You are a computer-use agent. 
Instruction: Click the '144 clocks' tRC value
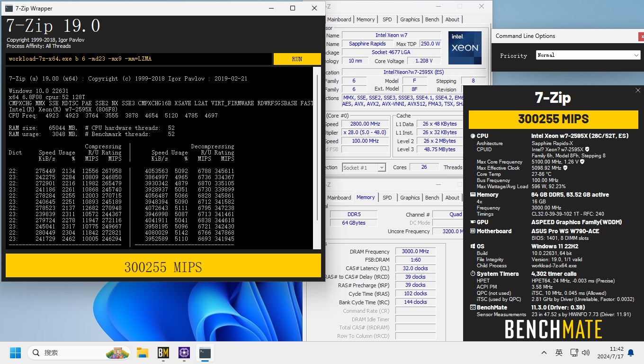pyautogui.click(x=415, y=302)
